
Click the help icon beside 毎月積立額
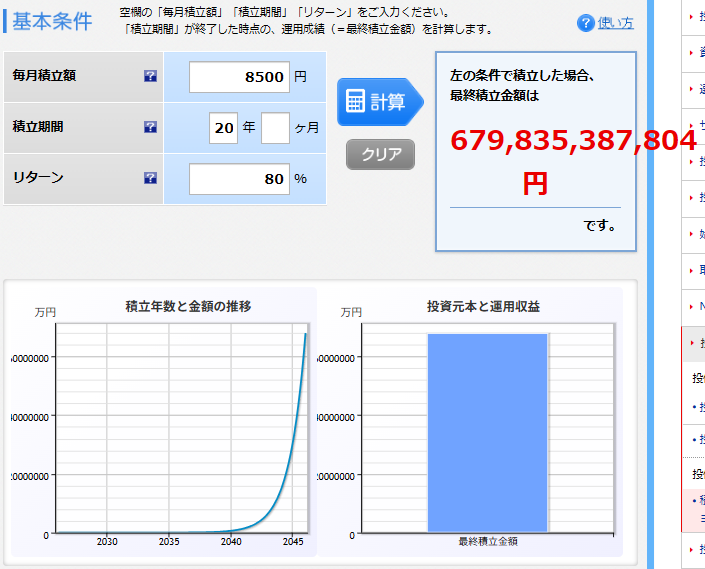[150, 76]
